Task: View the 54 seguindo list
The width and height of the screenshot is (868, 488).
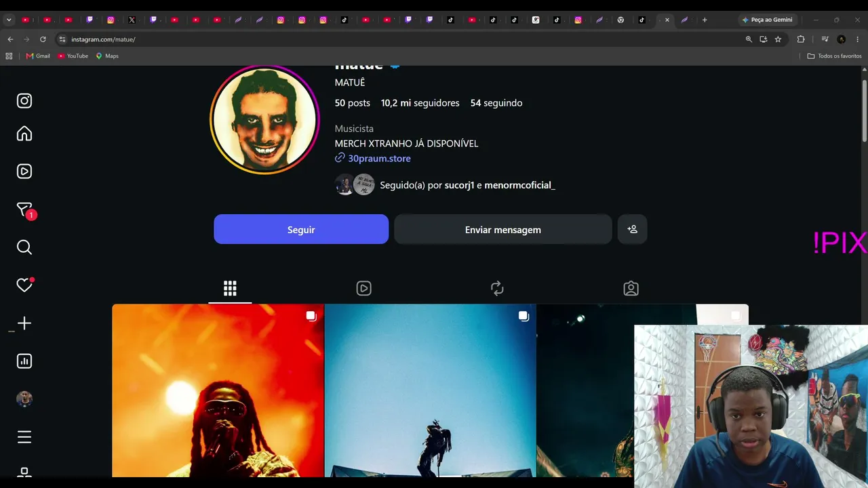Action: coord(496,103)
